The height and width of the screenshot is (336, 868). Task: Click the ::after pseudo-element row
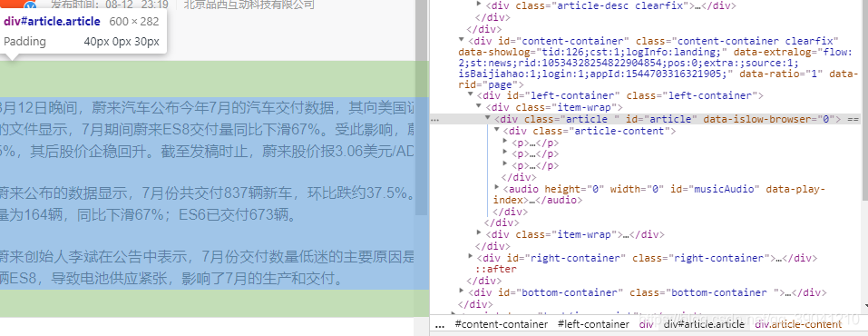496,269
